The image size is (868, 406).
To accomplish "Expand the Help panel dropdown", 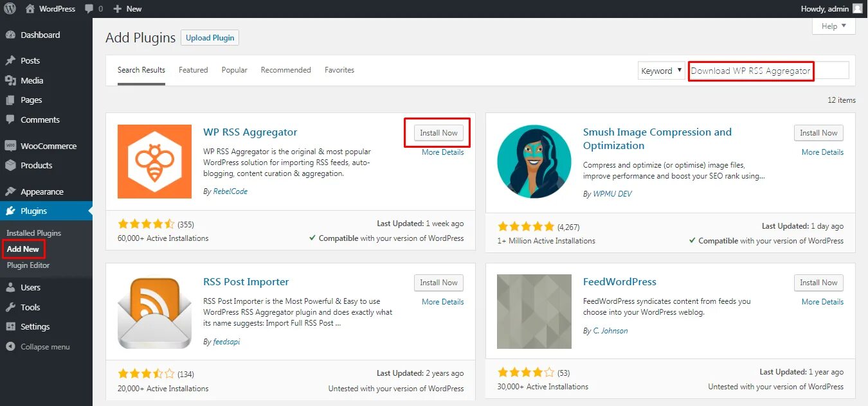I will pos(834,26).
